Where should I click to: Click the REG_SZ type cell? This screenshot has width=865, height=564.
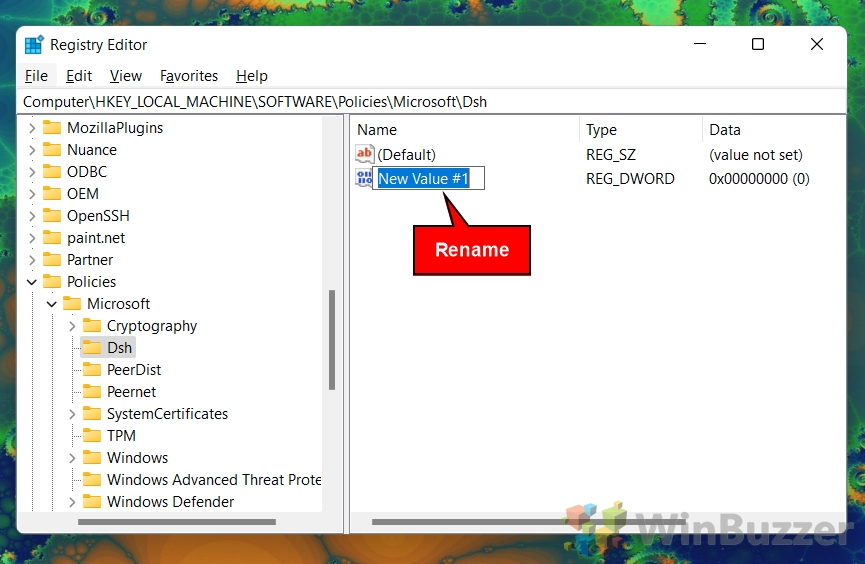[x=611, y=155]
